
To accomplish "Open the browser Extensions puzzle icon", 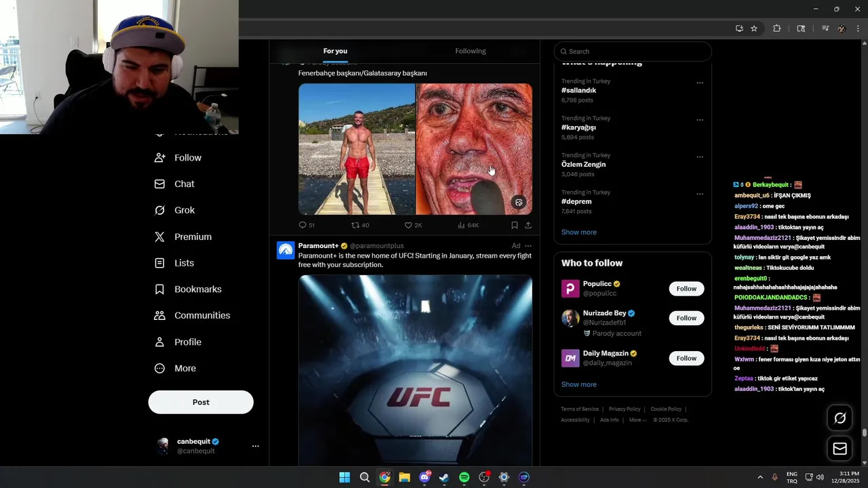I will click(777, 28).
